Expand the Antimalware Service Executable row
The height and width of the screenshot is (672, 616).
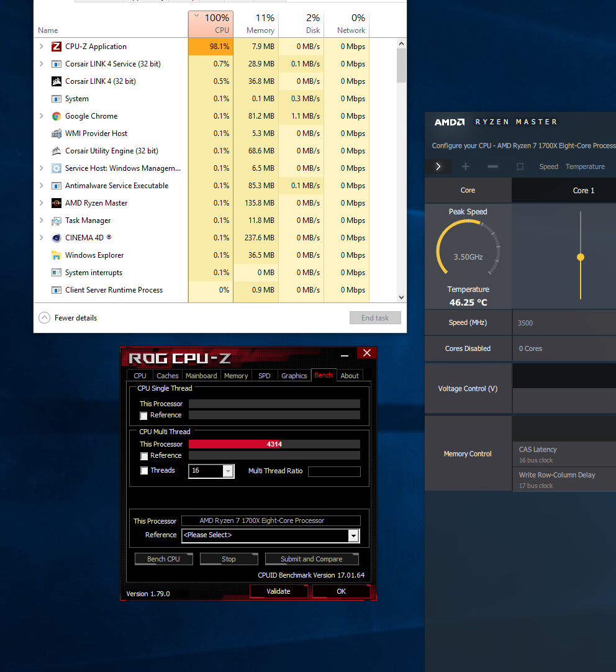pos(42,186)
